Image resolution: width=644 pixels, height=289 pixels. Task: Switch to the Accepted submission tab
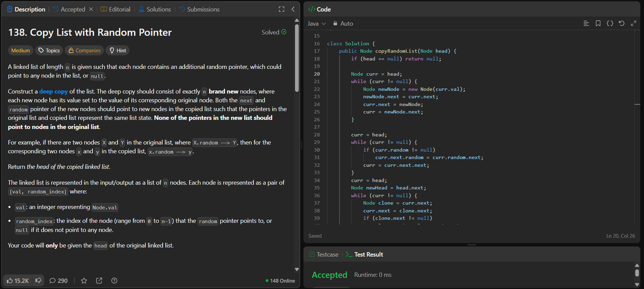[68, 9]
